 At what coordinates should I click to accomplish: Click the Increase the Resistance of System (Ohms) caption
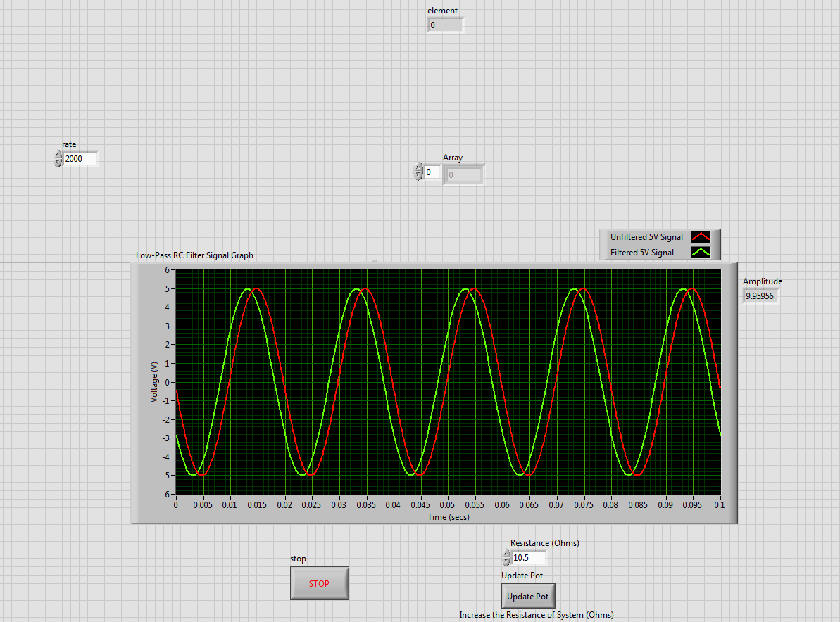(x=537, y=615)
